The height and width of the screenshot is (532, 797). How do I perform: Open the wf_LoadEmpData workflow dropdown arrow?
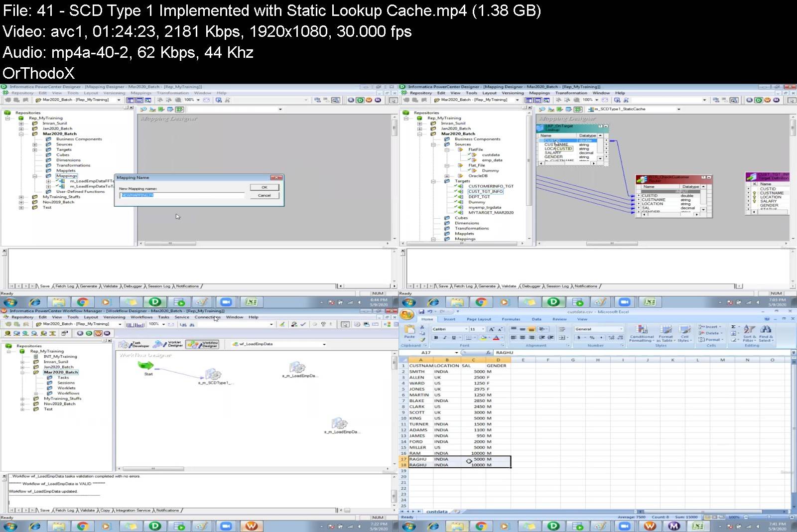(x=324, y=344)
